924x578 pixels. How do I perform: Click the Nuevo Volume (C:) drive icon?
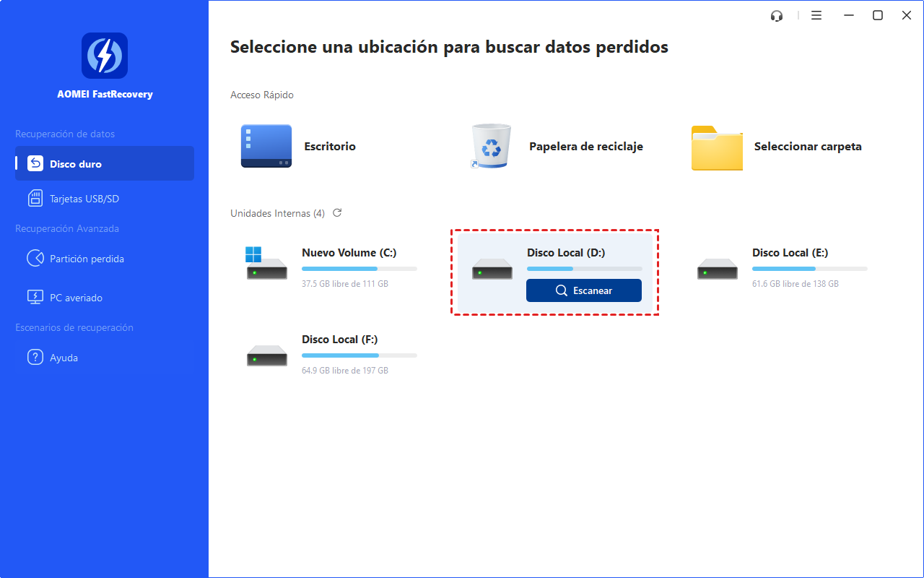[266, 264]
